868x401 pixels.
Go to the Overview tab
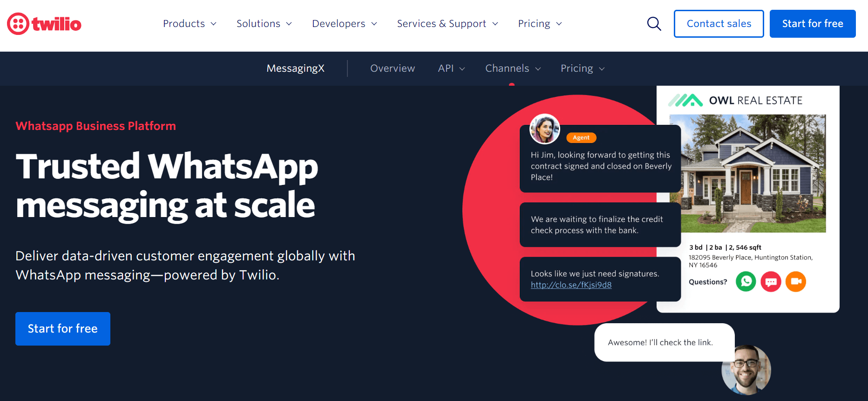[x=393, y=68]
